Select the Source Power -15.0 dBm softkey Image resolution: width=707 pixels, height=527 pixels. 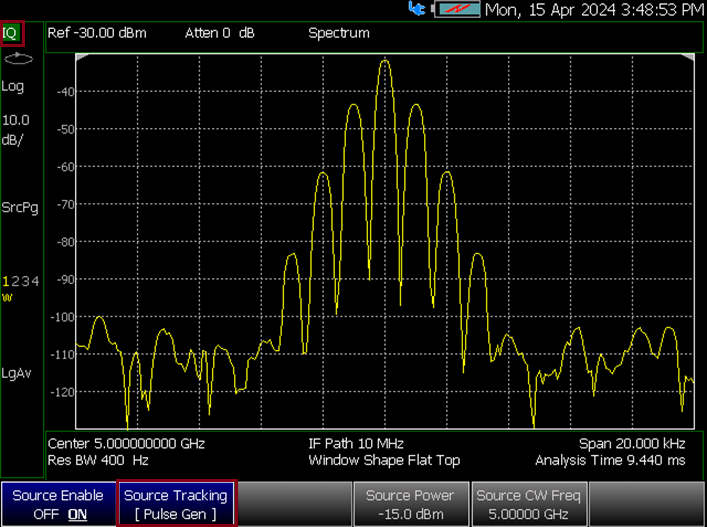pyautogui.click(x=410, y=504)
